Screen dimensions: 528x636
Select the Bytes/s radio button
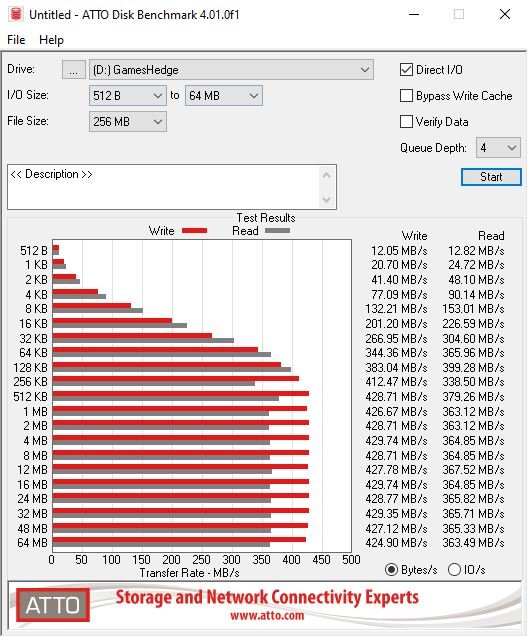tap(391, 570)
